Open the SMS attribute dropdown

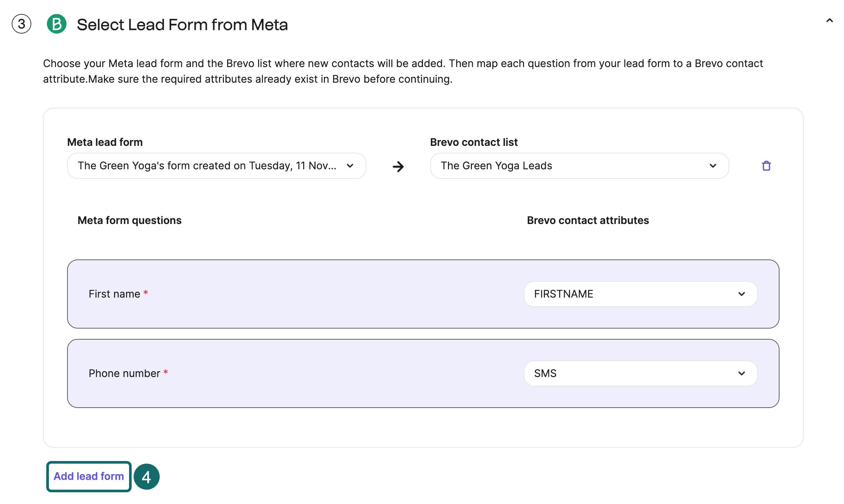pyautogui.click(x=640, y=373)
